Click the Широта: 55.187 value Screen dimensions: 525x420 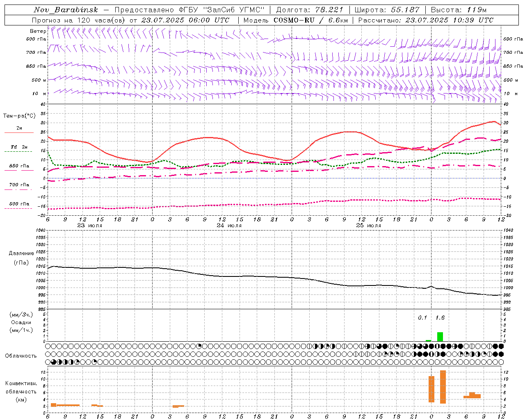click(x=387, y=10)
